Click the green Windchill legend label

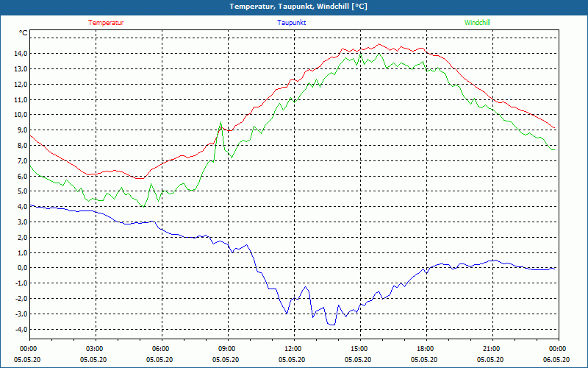(477, 23)
